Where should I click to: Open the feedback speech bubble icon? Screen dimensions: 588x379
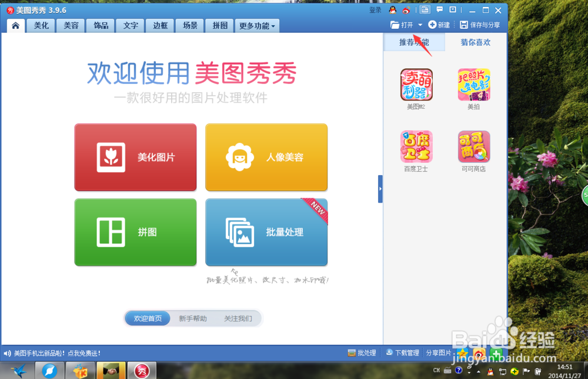click(x=439, y=9)
